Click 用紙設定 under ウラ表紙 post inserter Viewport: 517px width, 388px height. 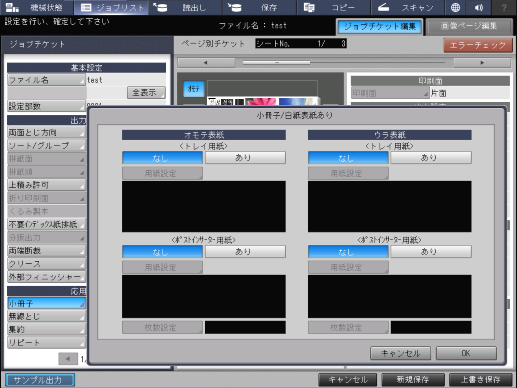(348, 267)
